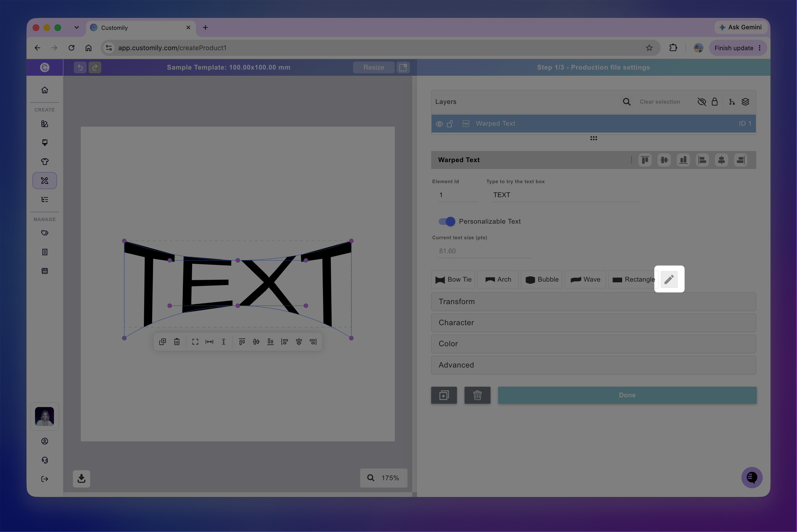Open the home icon in left sidebar
Image resolution: width=797 pixels, height=532 pixels.
coord(45,90)
